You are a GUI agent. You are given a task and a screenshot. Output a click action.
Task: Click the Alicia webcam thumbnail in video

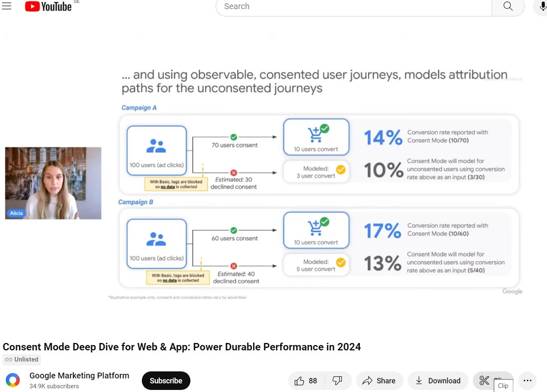[x=53, y=183]
